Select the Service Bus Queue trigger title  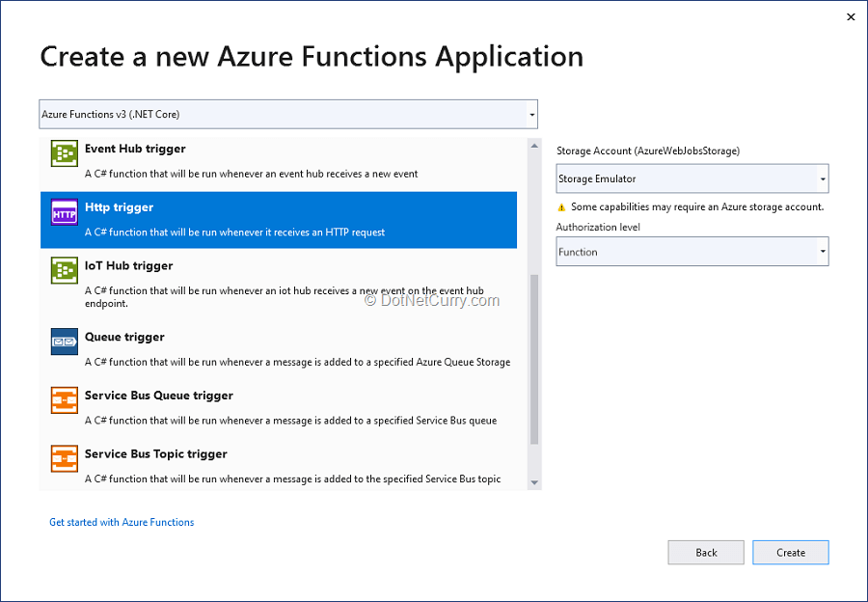coord(159,396)
